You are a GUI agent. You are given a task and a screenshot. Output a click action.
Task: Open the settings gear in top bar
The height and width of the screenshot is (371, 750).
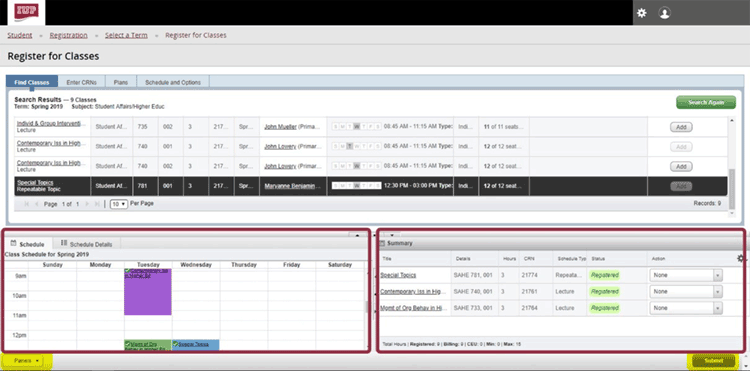[x=641, y=13]
